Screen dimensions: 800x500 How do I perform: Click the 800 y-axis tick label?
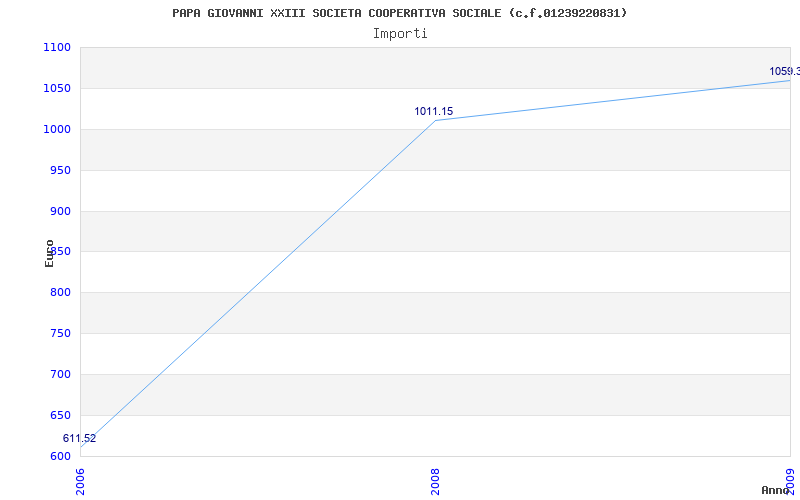pyautogui.click(x=60, y=293)
